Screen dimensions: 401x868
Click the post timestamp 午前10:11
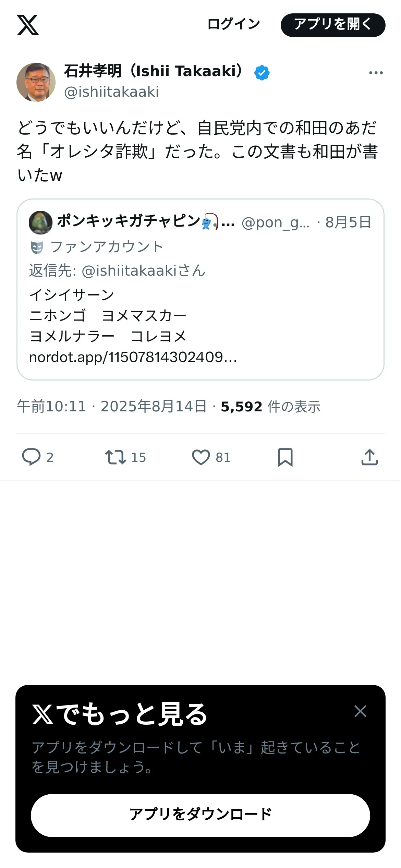(51, 407)
